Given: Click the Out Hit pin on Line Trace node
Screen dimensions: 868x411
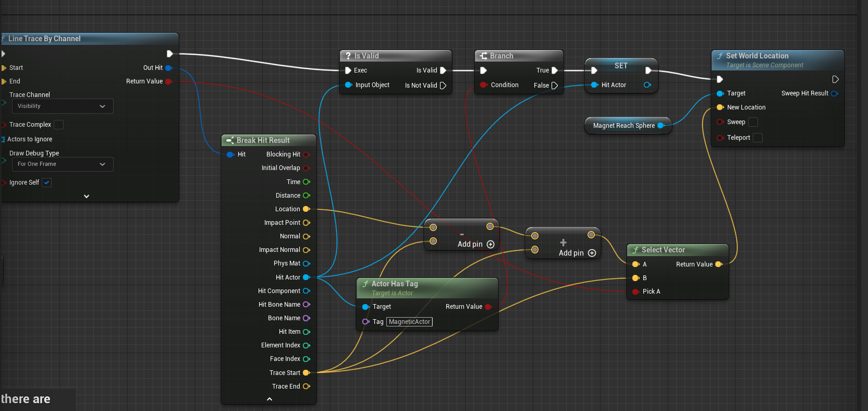Looking at the screenshot, I should (168, 68).
